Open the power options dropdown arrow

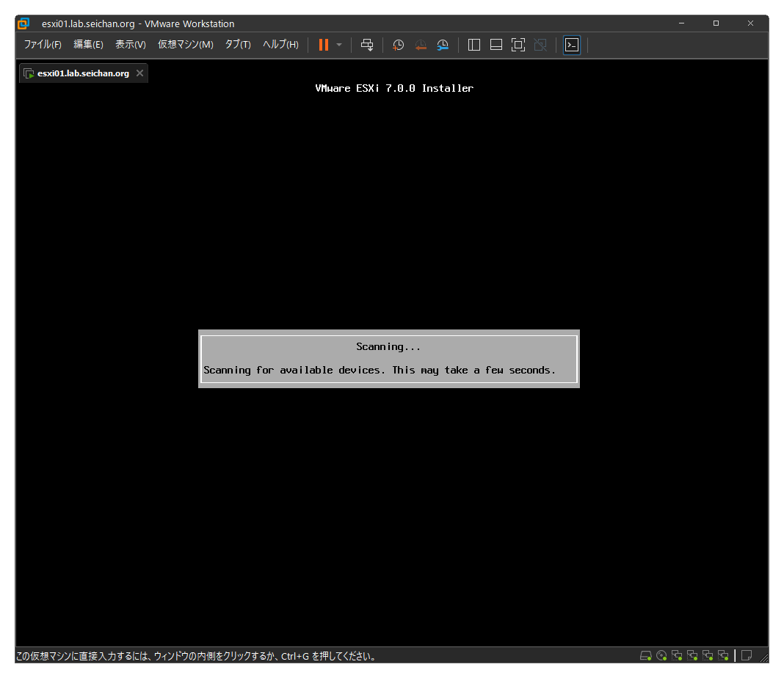pyautogui.click(x=339, y=45)
